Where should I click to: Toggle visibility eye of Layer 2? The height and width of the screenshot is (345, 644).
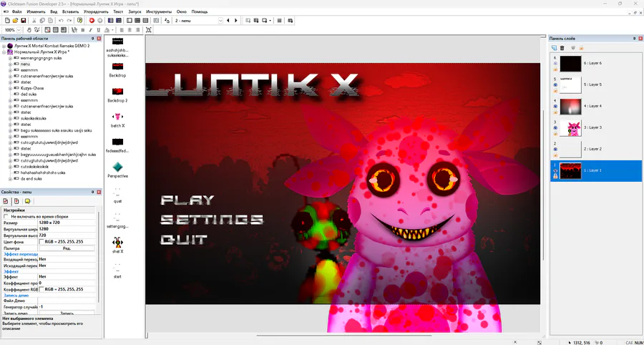coord(555,149)
